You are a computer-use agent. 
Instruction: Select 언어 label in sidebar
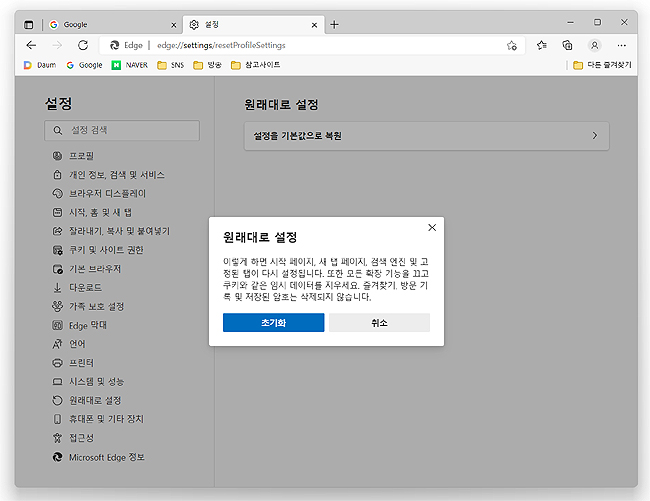[x=77, y=344]
